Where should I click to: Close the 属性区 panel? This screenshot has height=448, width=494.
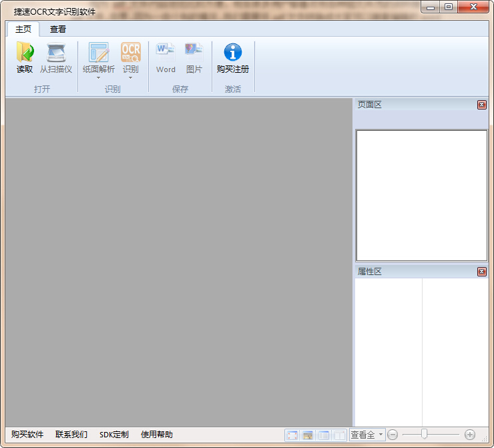482,272
